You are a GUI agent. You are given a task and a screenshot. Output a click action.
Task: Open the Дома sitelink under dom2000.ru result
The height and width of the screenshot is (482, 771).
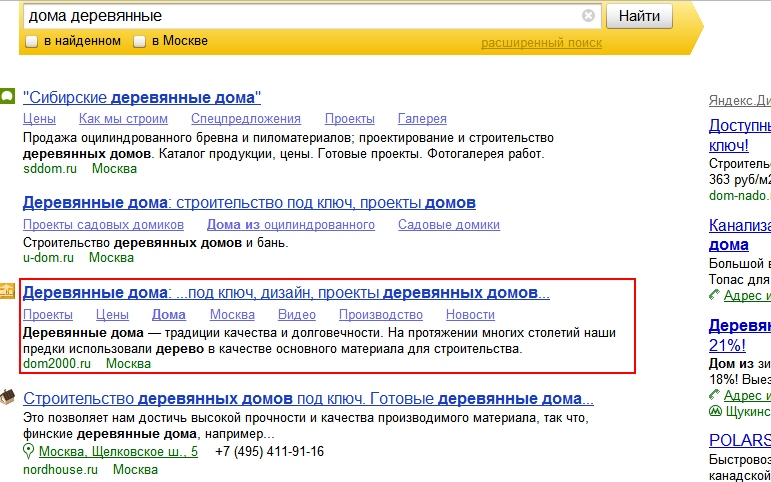pyautogui.click(x=169, y=315)
